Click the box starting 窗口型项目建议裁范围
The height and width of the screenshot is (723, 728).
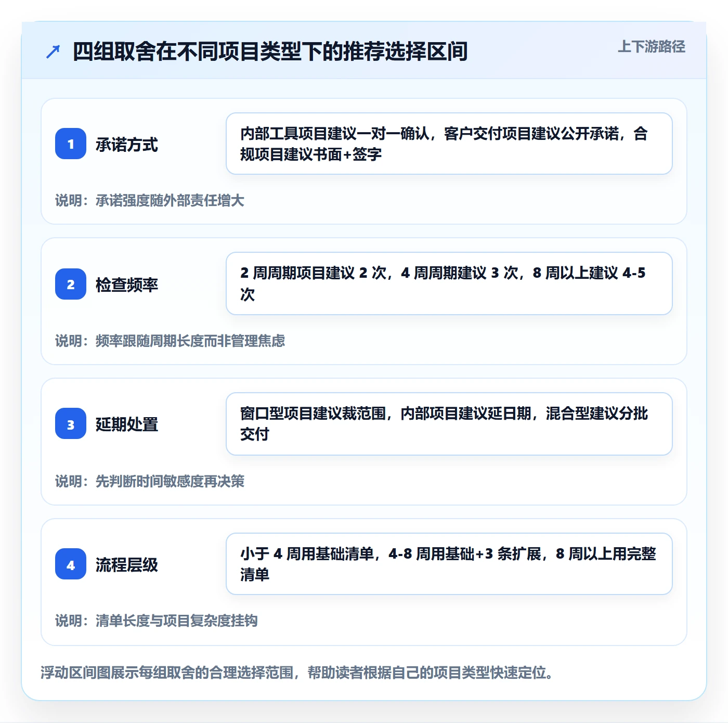pos(449,424)
